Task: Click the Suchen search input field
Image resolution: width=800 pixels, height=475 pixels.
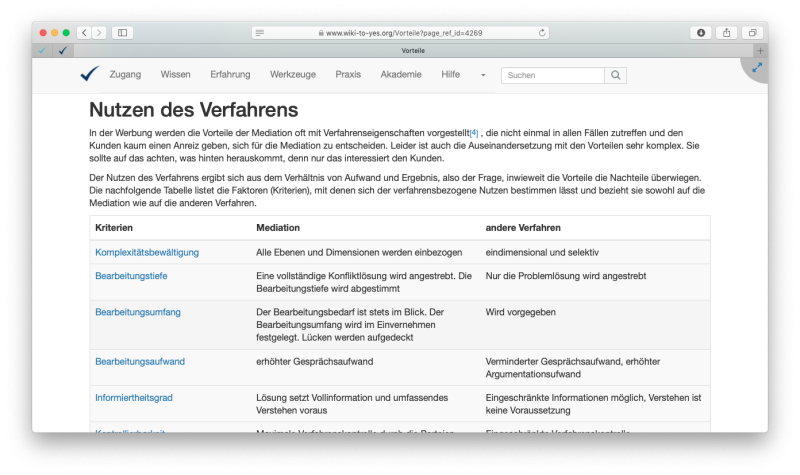Action: point(553,75)
